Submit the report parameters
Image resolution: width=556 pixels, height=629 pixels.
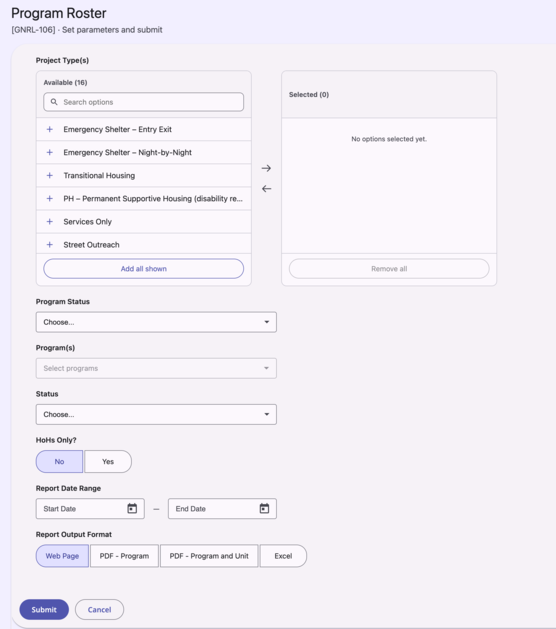[44, 610]
